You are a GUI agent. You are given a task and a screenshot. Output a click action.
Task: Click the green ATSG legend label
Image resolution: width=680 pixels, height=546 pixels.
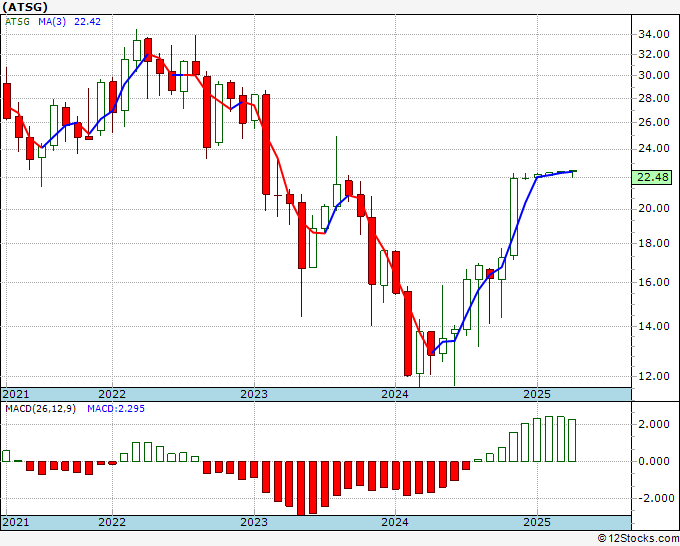(x=17, y=21)
